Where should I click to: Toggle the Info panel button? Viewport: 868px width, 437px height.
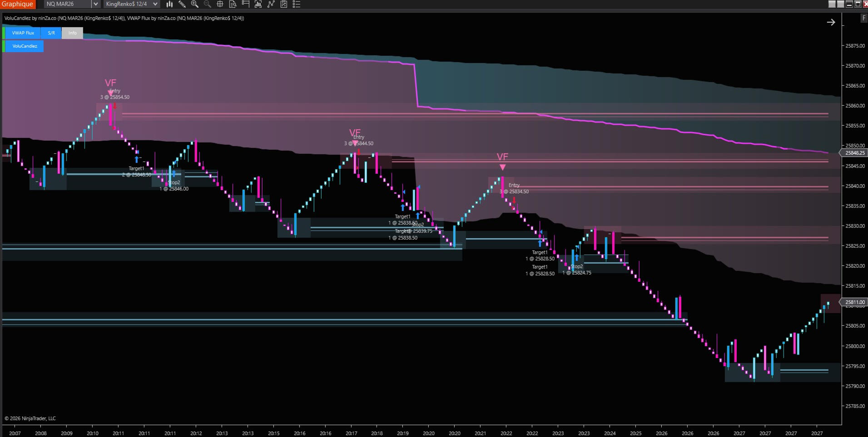tap(73, 33)
